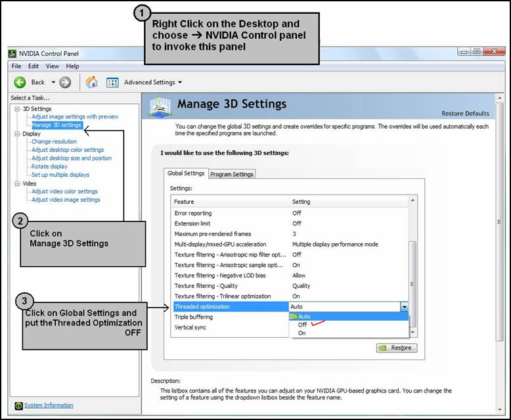Screen dimensions: 511x420
Task: Open the Back history dropdown arrow
Action: click(x=53, y=82)
